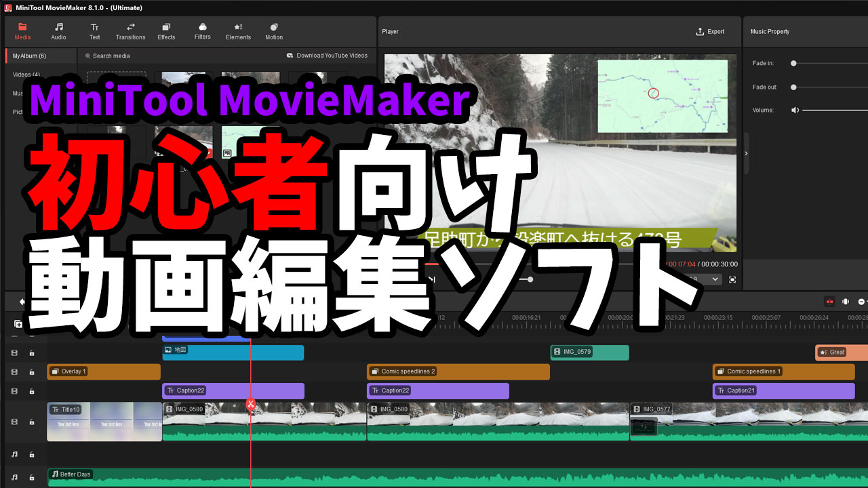868x488 pixels.
Task: Click the zoom out timeline minus button
Action: 861,302
